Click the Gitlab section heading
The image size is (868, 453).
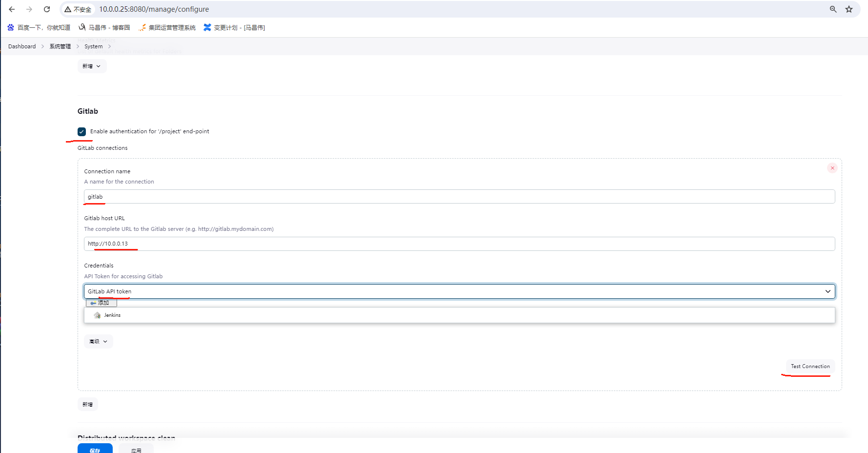tap(88, 111)
